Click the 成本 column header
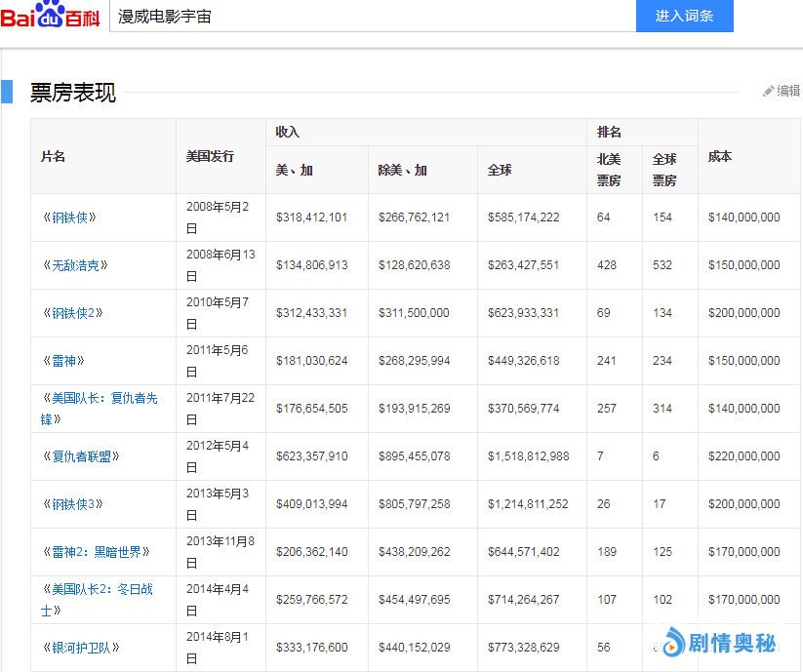Screen dimensions: 803x672 (x=720, y=156)
